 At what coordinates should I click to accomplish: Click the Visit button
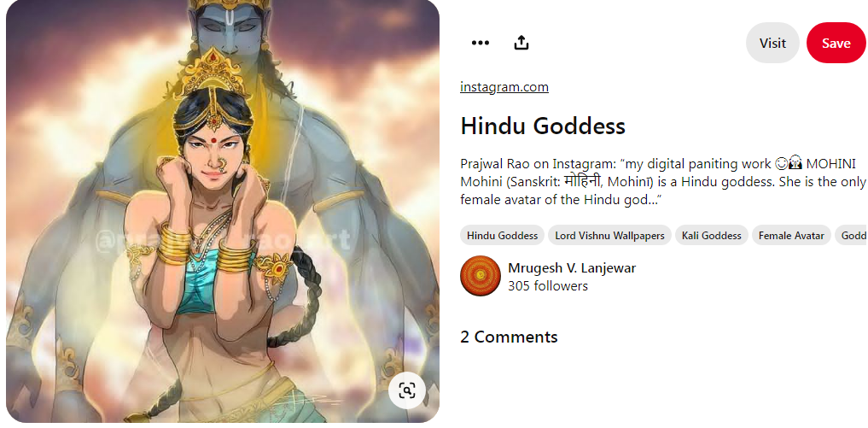pyautogui.click(x=772, y=43)
